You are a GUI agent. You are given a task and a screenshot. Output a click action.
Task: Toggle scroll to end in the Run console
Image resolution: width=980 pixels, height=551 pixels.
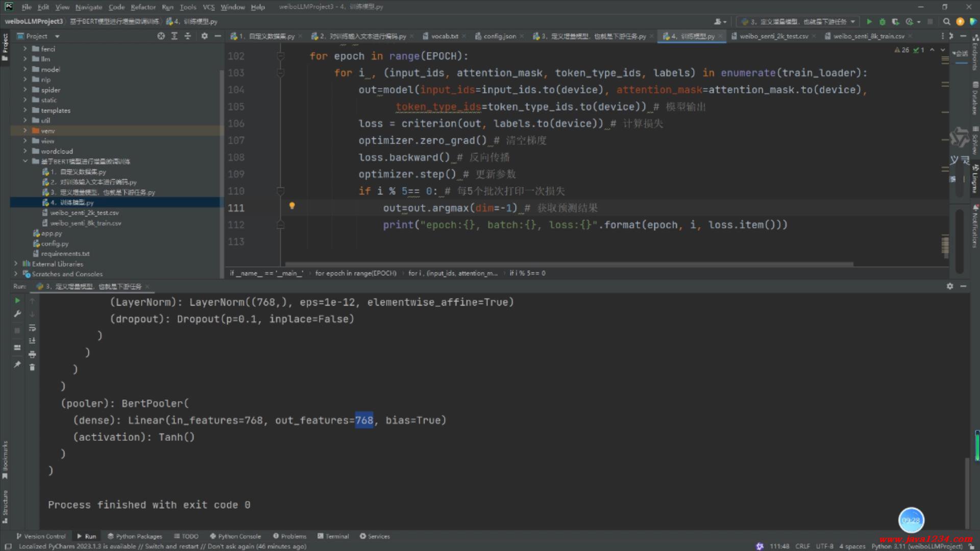point(32,341)
